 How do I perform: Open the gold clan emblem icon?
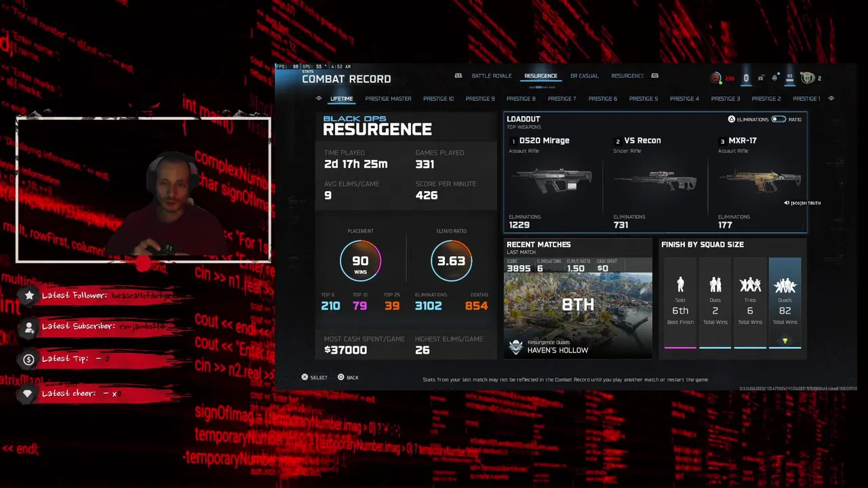point(808,78)
